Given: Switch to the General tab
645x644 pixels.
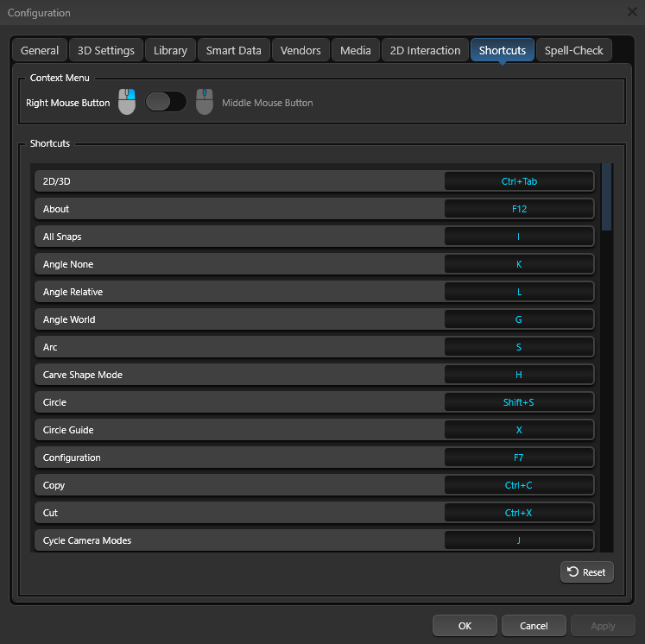Looking at the screenshot, I should click(x=40, y=50).
